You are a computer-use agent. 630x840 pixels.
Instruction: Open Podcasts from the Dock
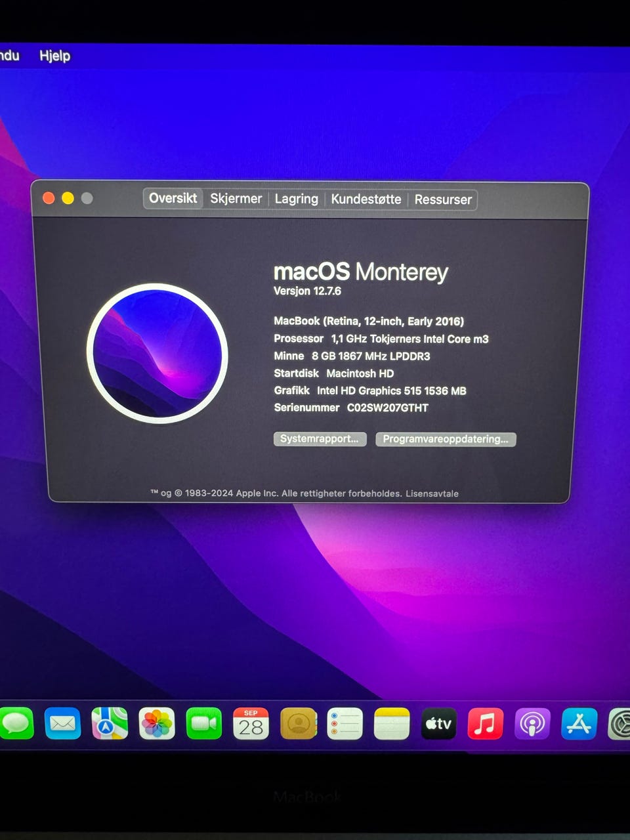coord(532,723)
